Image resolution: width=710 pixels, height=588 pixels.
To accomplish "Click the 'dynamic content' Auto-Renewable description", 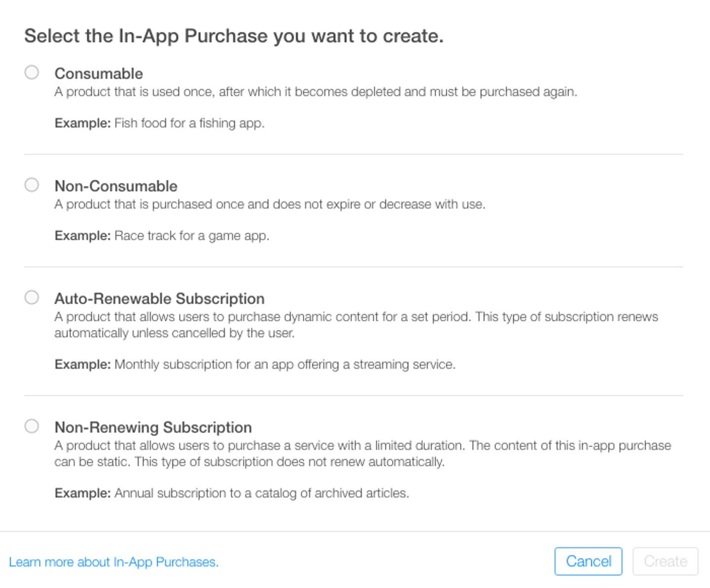I will click(356, 325).
